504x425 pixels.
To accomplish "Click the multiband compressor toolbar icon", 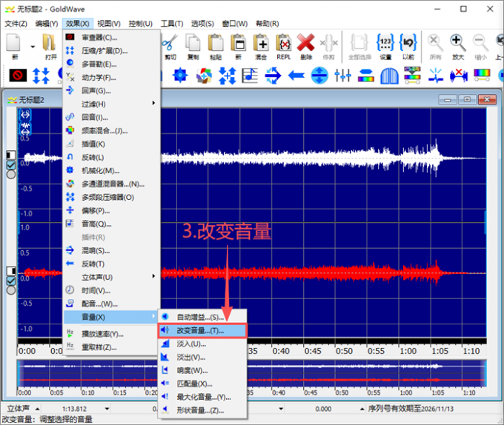I will [227, 76].
